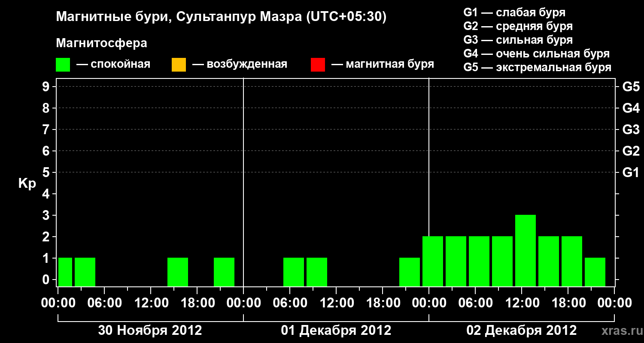This screenshot has width=644, height=343.
Task: Click the Kp value 0 on left axis
Action: click(47, 280)
